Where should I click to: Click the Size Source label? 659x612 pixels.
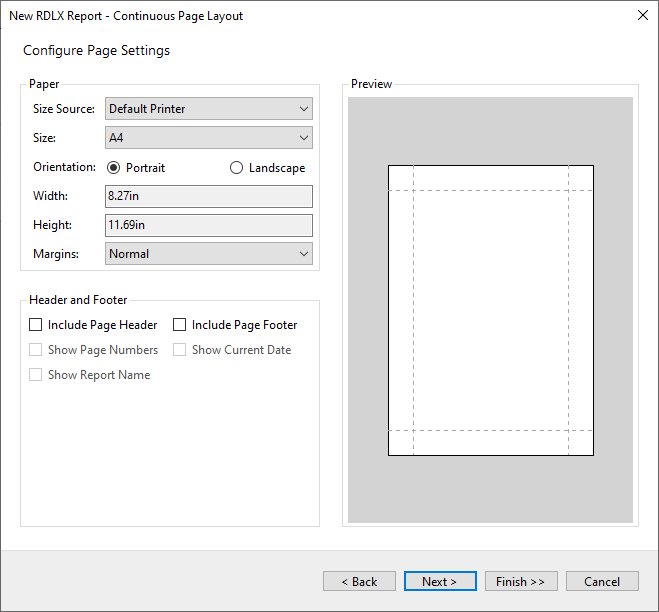(64, 109)
